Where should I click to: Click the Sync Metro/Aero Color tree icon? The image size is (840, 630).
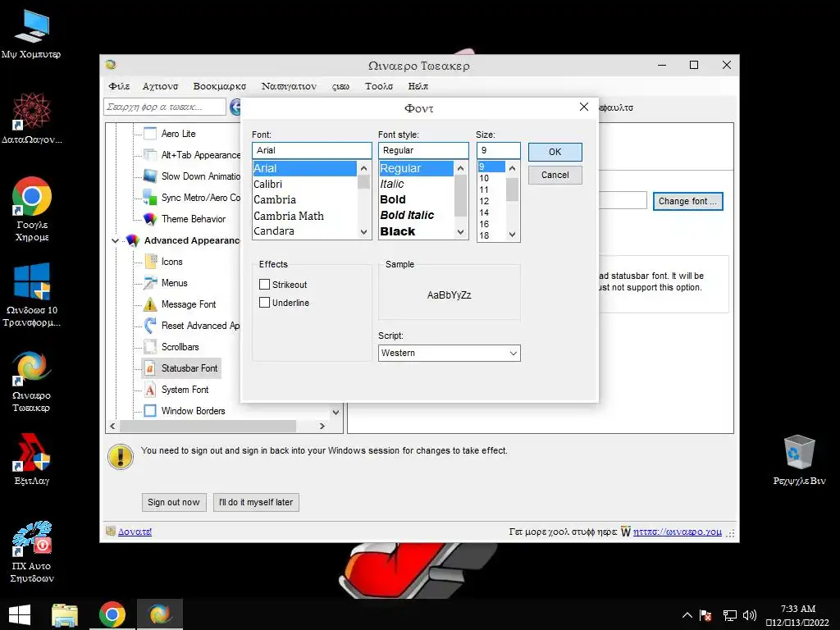tap(150, 198)
